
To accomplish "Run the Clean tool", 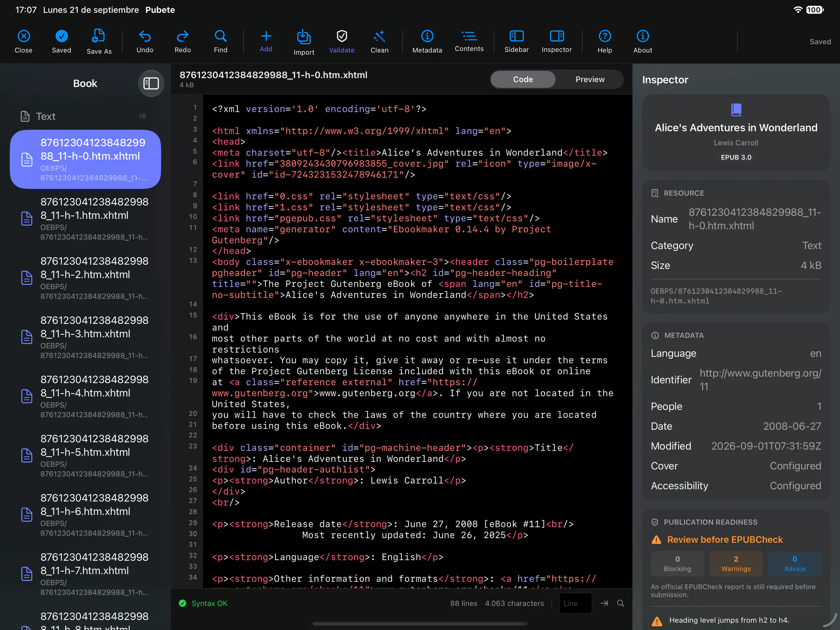I will click(379, 42).
